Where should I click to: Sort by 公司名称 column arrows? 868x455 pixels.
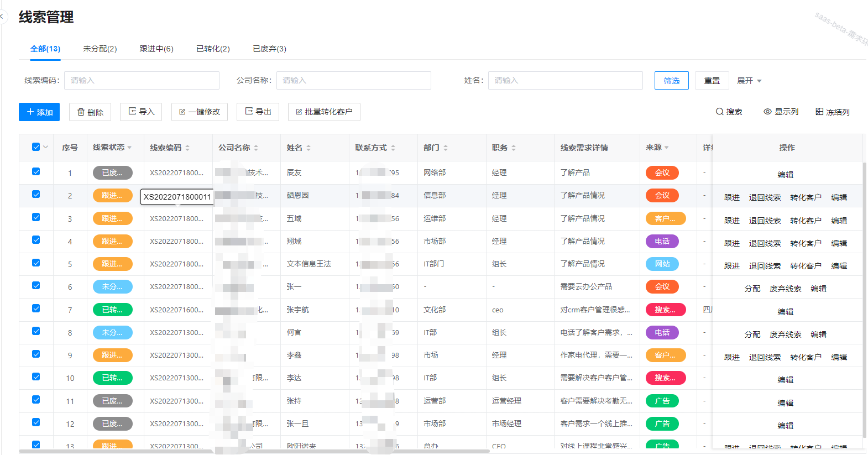point(256,148)
